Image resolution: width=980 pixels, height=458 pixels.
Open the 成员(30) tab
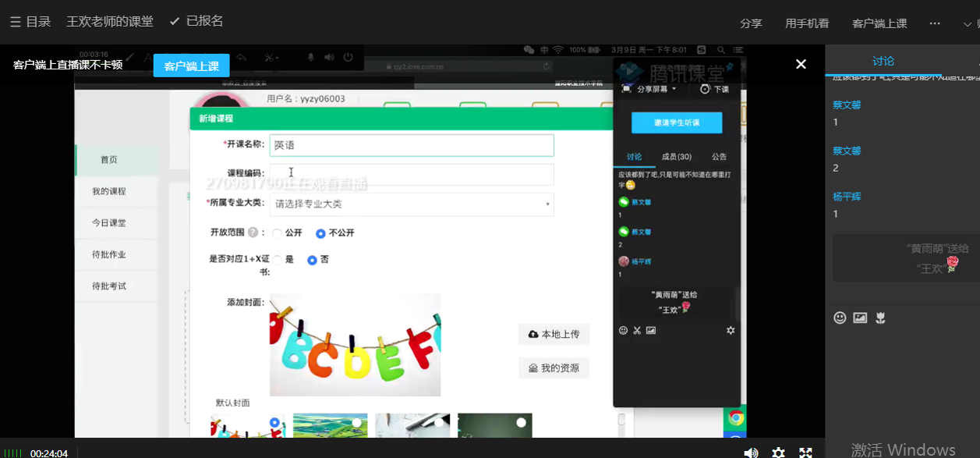[x=676, y=157]
